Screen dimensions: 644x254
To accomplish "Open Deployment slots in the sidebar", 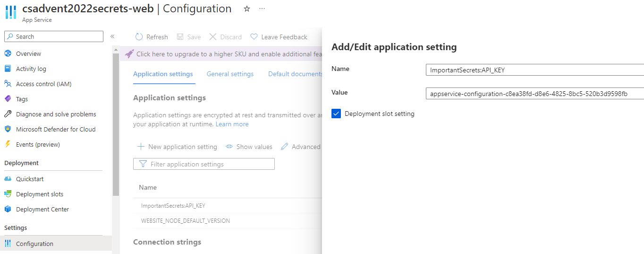I will click(x=39, y=194).
